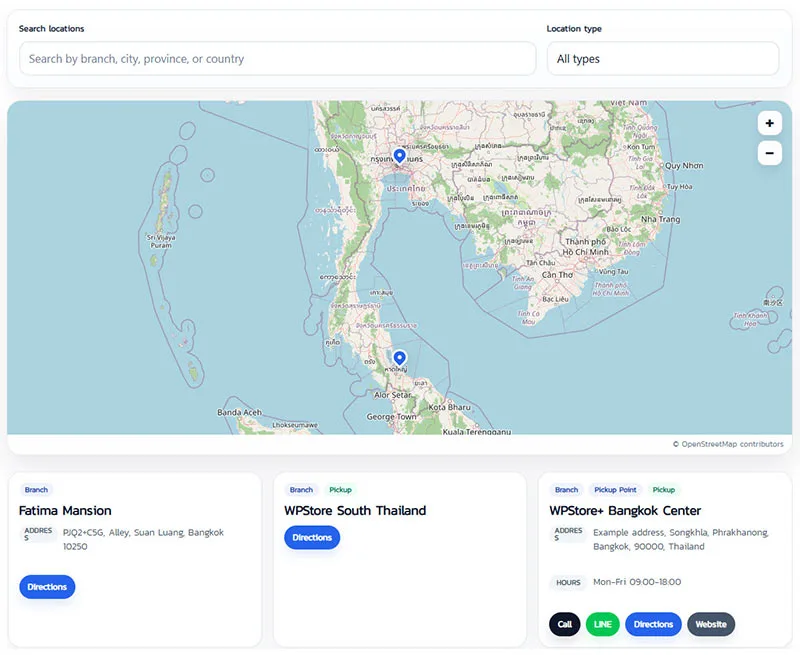The height and width of the screenshot is (655, 800).
Task: Click the green Pickup tag on Bangkok Center card
Action: [663, 490]
